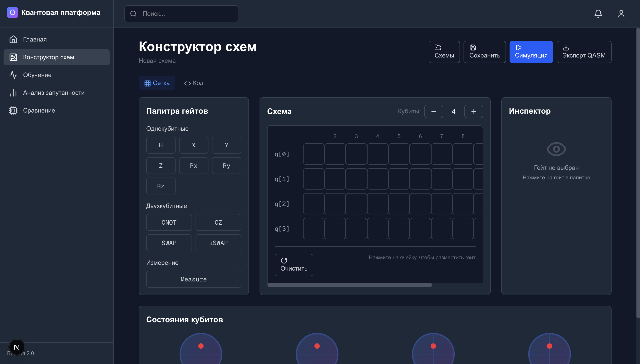
Task: Click the last qubit Bloch sphere
Action: point(549,348)
